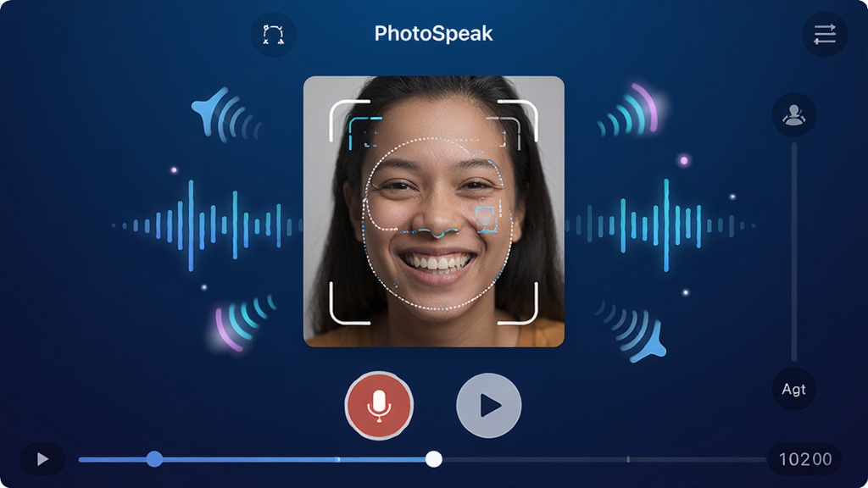868x488 pixels.
Task: Click the Agt button
Action: (x=793, y=389)
